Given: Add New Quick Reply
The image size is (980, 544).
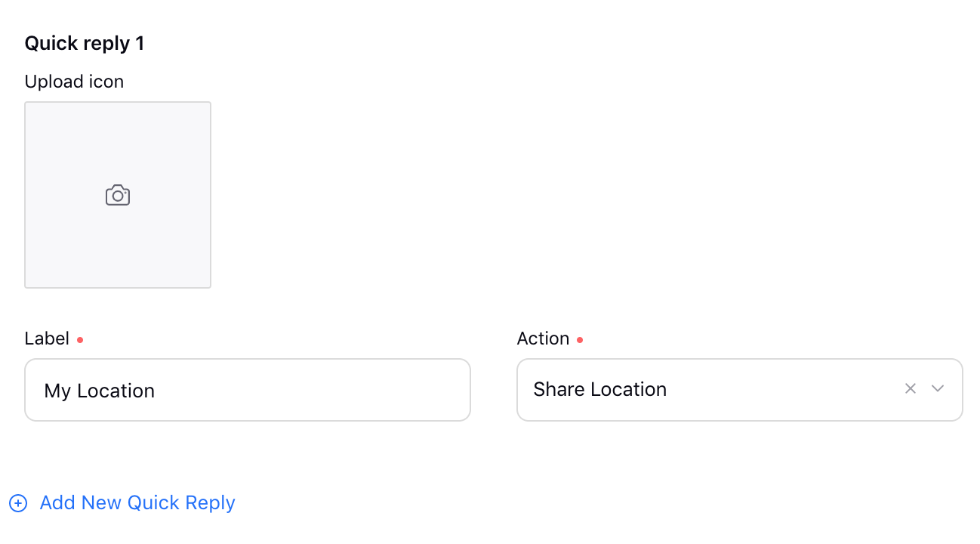Looking at the screenshot, I should pyautogui.click(x=137, y=503).
